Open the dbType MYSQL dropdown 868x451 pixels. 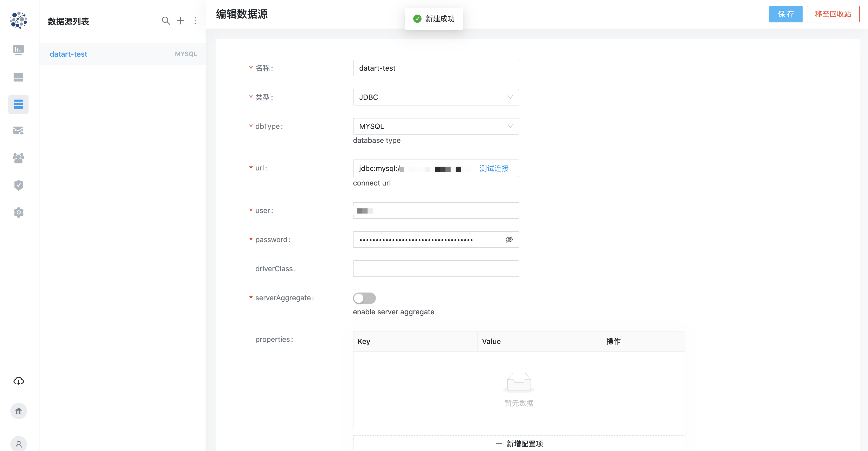point(436,126)
